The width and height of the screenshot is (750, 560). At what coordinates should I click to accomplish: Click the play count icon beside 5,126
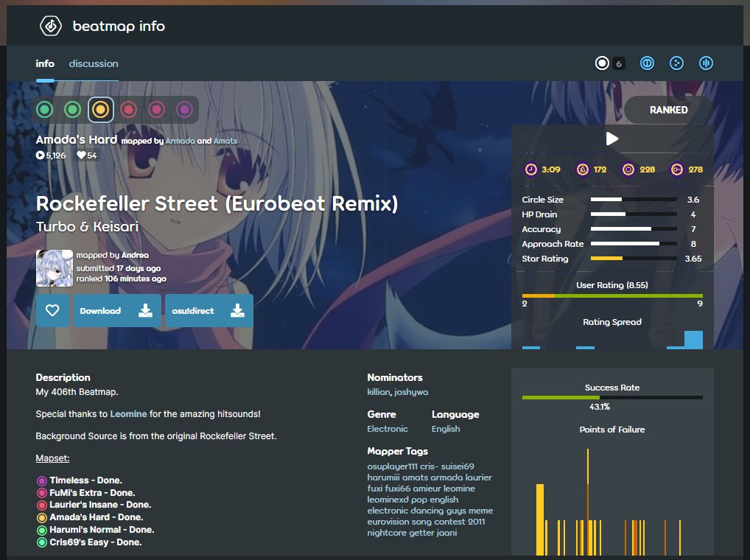point(41,155)
